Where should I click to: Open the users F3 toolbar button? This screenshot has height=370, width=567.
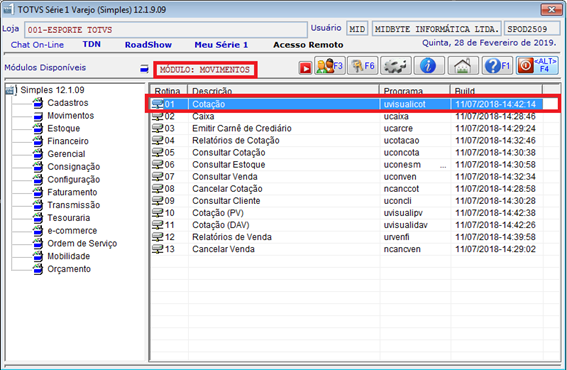pyautogui.click(x=330, y=66)
